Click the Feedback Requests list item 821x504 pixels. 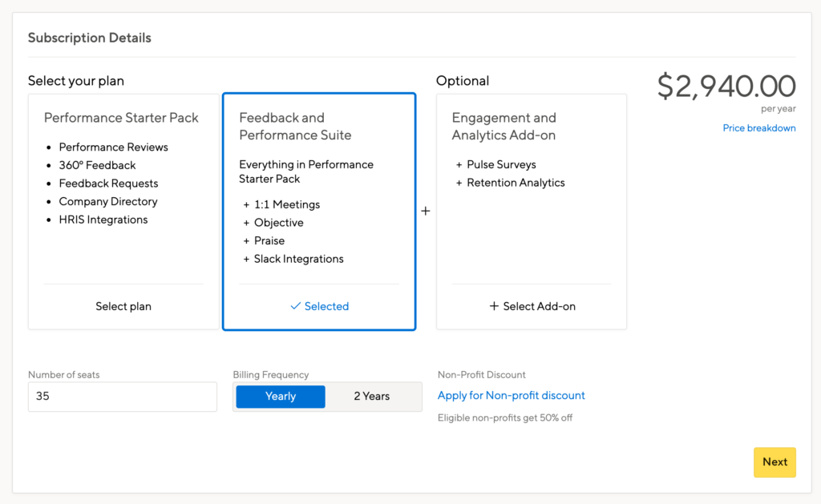point(108,183)
